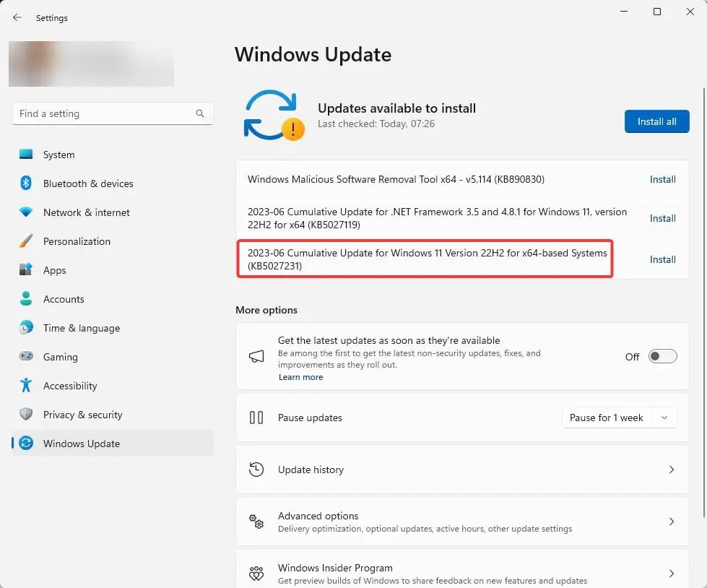The width and height of the screenshot is (707, 588).
Task: Select the Accounts category label
Action: click(64, 299)
